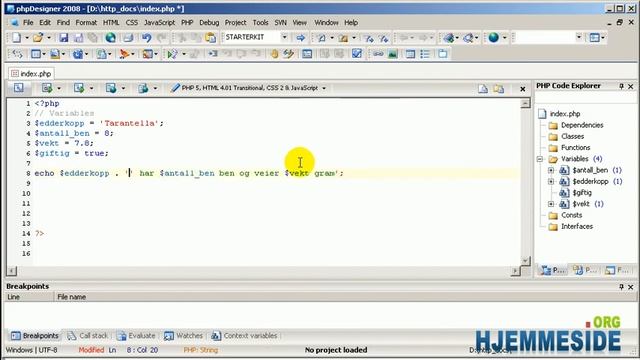Viewport: 640px width, 360px height.
Task: Click the Open folder icon
Action: (38, 38)
